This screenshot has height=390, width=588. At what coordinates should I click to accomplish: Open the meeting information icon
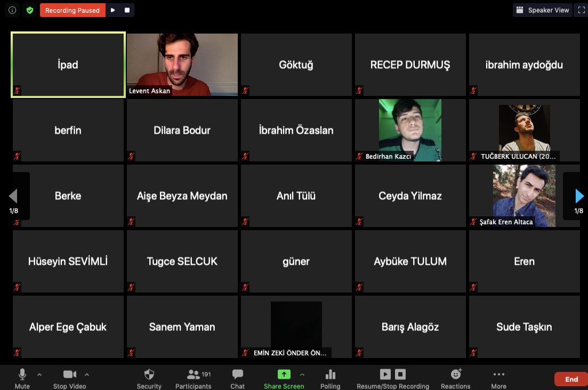coord(12,10)
